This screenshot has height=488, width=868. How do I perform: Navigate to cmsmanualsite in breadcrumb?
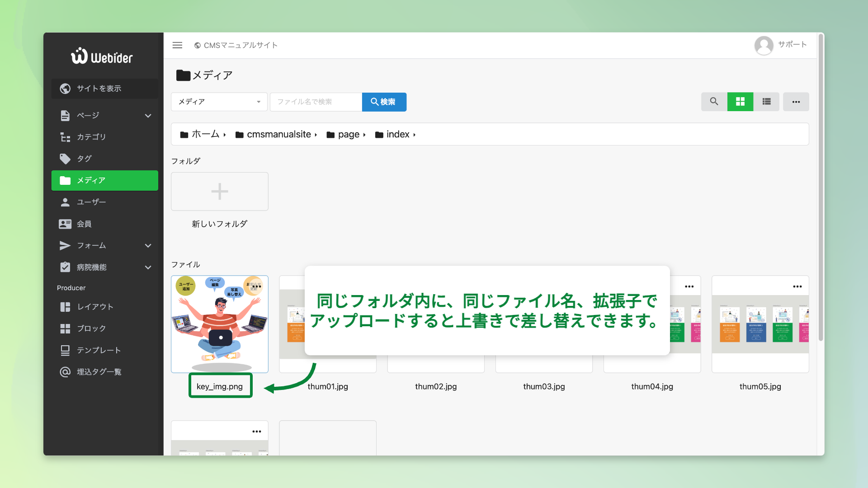[x=278, y=135]
